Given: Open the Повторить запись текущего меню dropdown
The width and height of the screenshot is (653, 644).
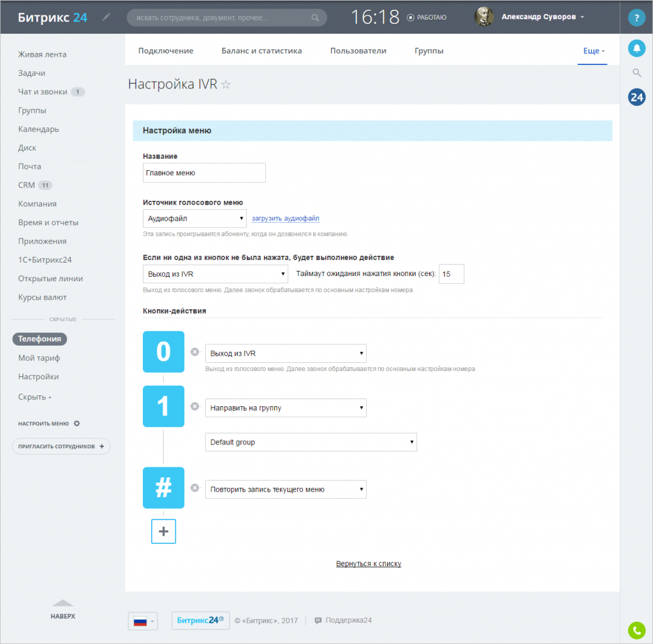Looking at the screenshot, I should pyautogui.click(x=286, y=490).
